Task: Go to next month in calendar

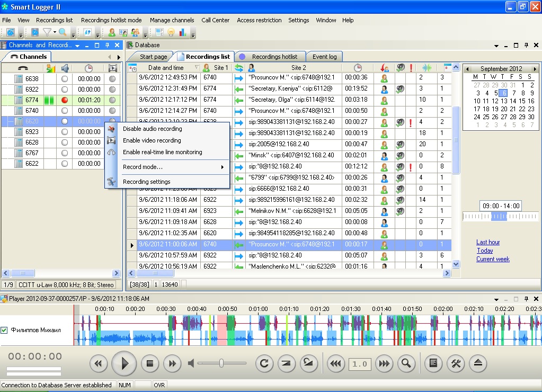Action: click(535, 69)
